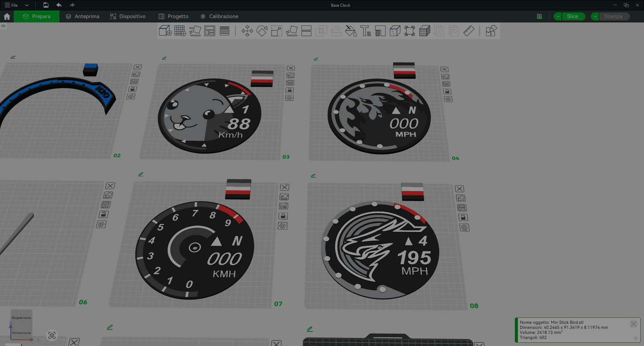Click the zoom-to-fit icon beside view cube
The height and width of the screenshot is (346, 644).
52,335
